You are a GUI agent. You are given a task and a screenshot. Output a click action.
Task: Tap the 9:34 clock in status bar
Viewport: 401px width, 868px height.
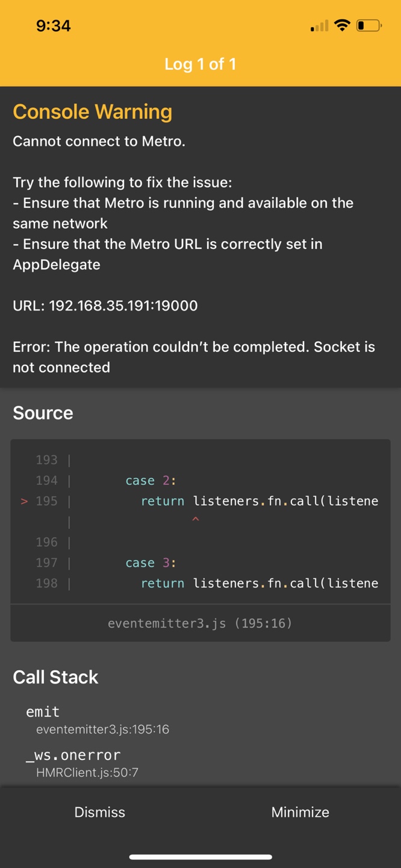click(x=54, y=25)
